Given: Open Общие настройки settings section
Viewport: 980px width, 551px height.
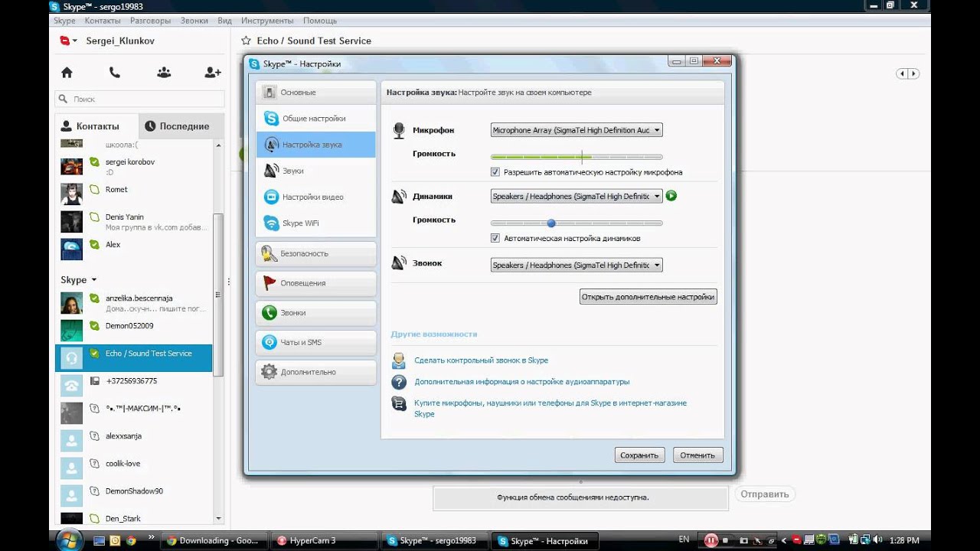Looking at the screenshot, I should pyautogui.click(x=315, y=119).
